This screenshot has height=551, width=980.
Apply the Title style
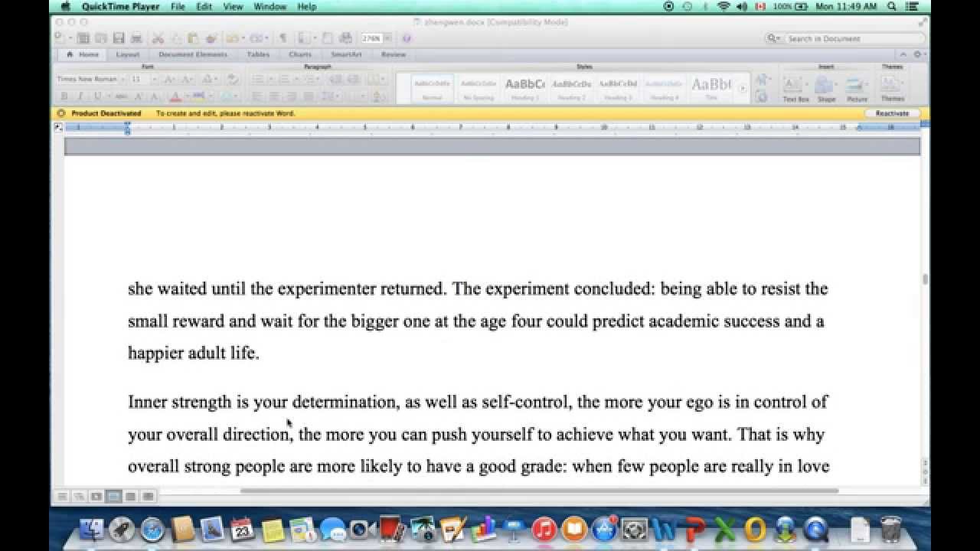[x=711, y=88]
